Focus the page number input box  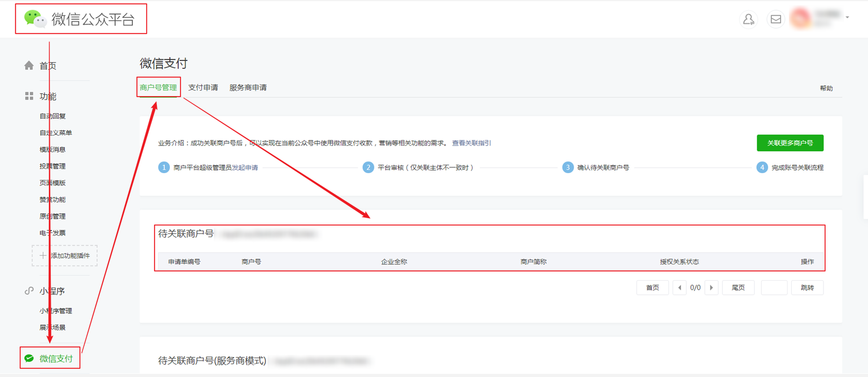point(774,288)
